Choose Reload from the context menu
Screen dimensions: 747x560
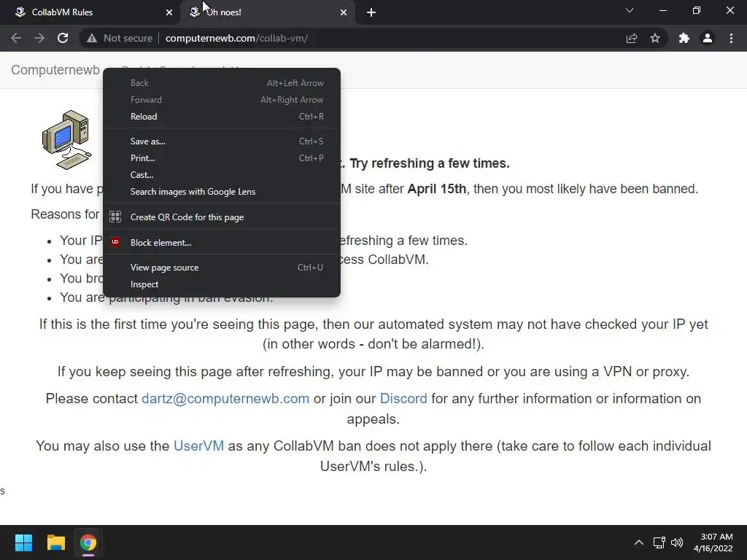[x=222, y=116]
